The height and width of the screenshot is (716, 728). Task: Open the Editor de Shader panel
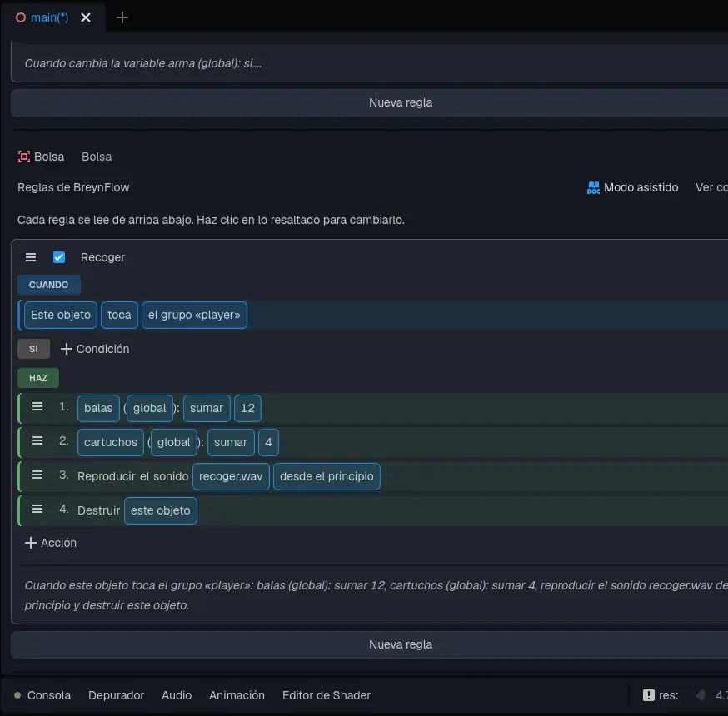tap(327, 695)
